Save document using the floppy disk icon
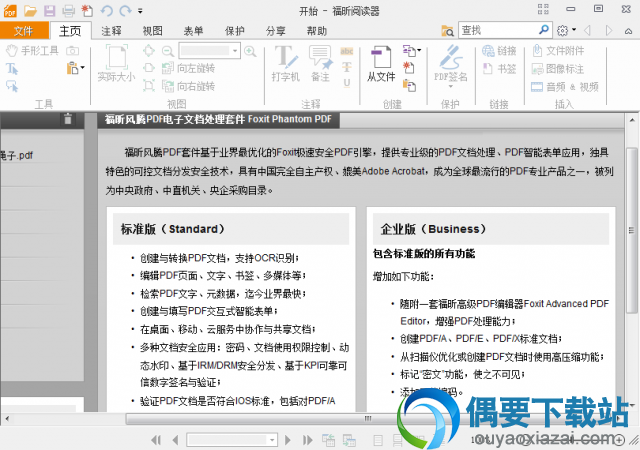The height and width of the screenshot is (450, 640). point(50,11)
